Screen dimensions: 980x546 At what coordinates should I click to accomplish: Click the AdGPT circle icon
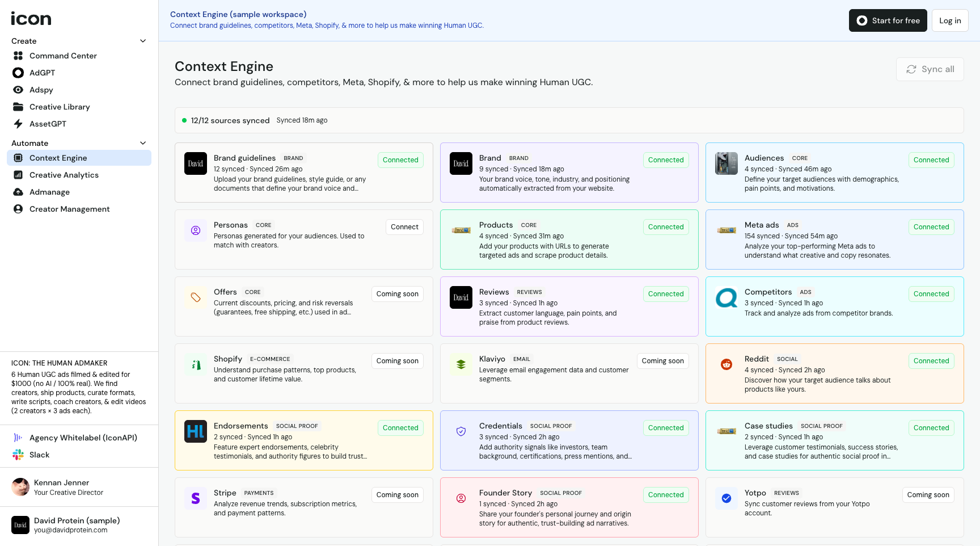(x=18, y=73)
